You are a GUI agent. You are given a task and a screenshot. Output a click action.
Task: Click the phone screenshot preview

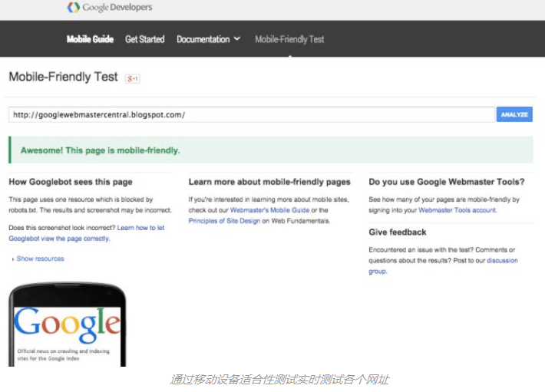click(x=68, y=324)
